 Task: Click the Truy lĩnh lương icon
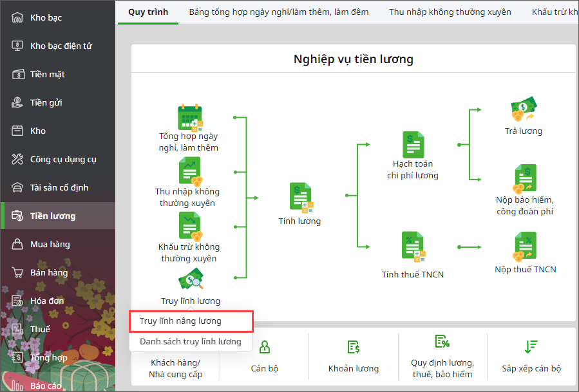point(191,279)
